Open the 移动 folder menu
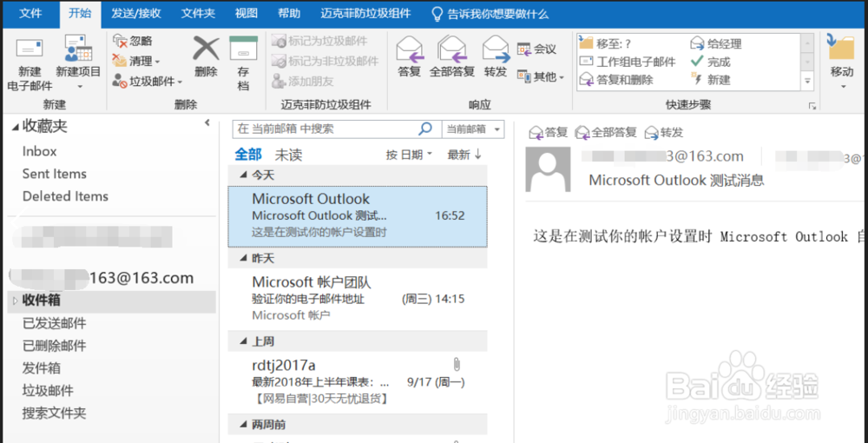The width and height of the screenshot is (868, 443). coord(841,63)
